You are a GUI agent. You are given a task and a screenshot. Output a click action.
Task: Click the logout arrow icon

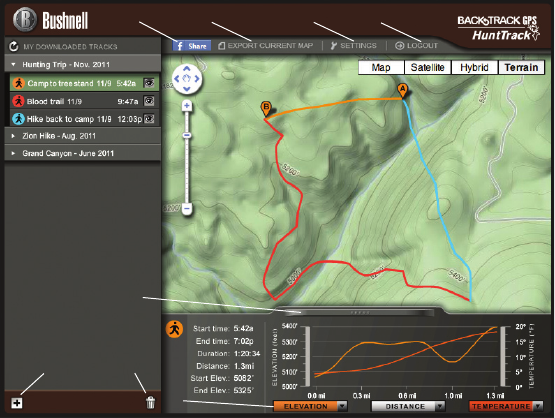[x=399, y=46]
